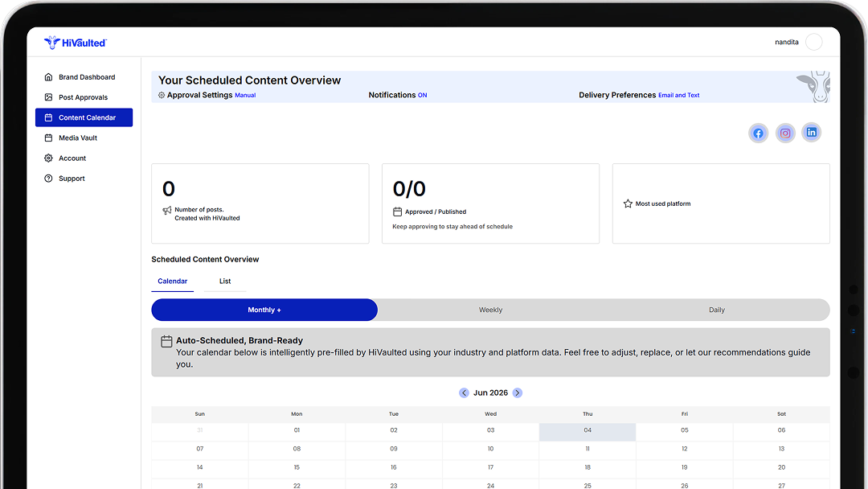
Task: Click the megaphone icon in posts card
Action: 166,211
